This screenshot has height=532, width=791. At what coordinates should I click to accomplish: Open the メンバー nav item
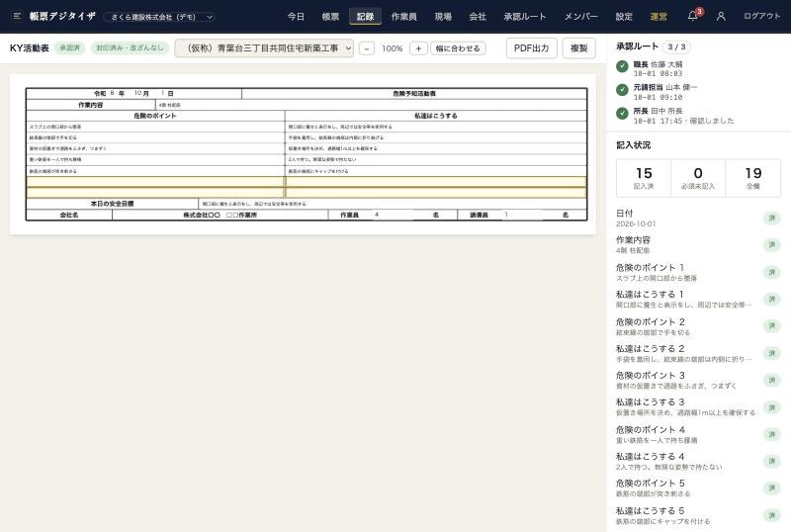580,16
